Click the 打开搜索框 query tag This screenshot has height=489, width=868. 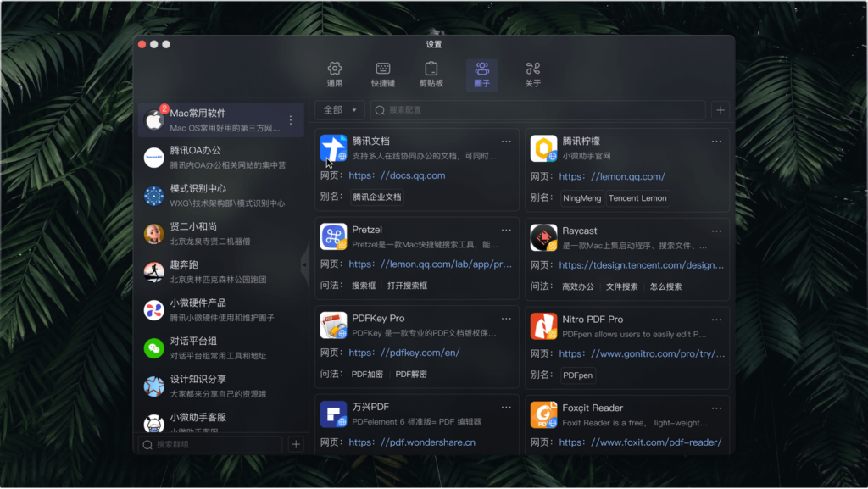coord(408,286)
